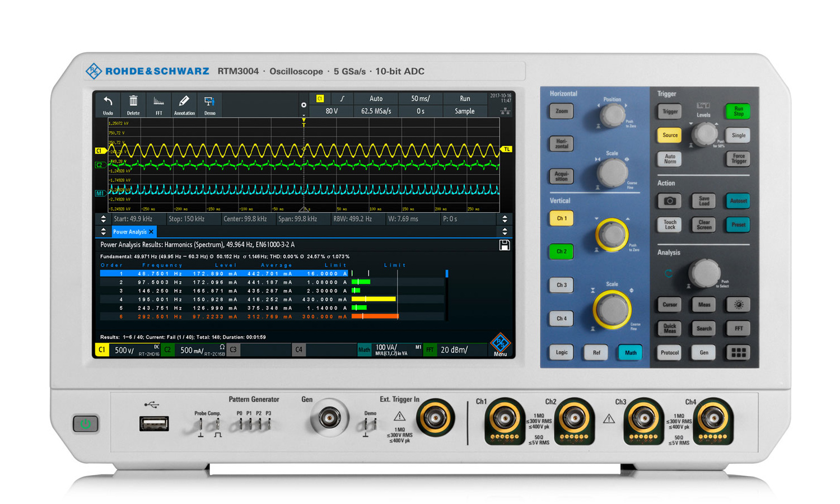Open the C1 500 V/ channel label

coord(128,350)
